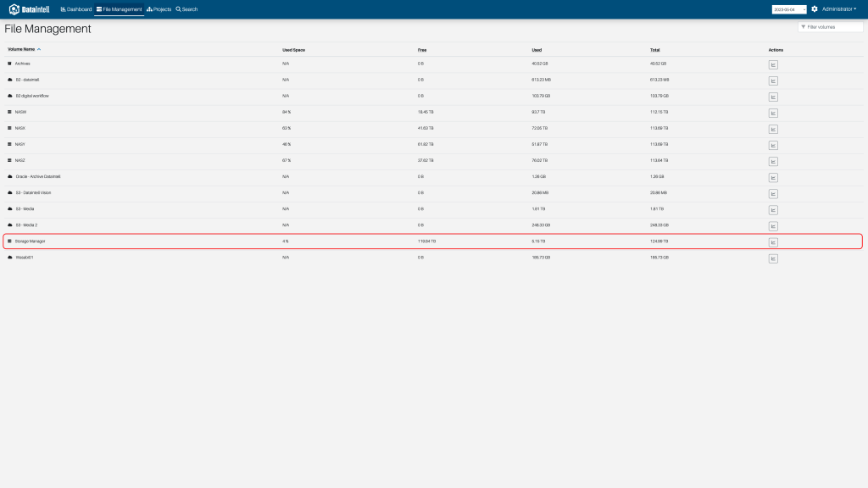Open usage chart for Storage Manager volume
868x488 pixels.
click(x=773, y=242)
